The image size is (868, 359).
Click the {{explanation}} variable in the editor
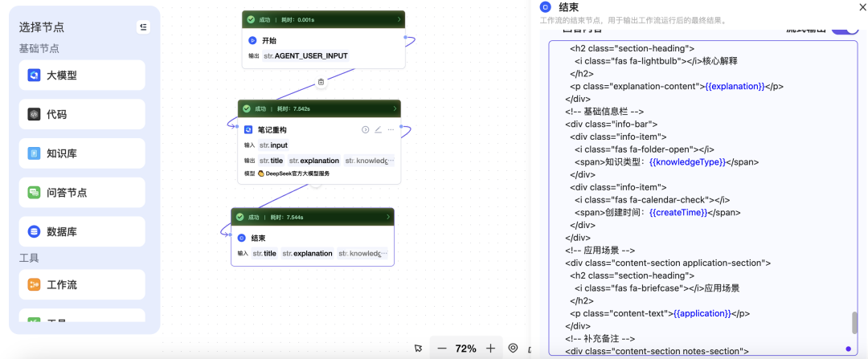click(735, 86)
